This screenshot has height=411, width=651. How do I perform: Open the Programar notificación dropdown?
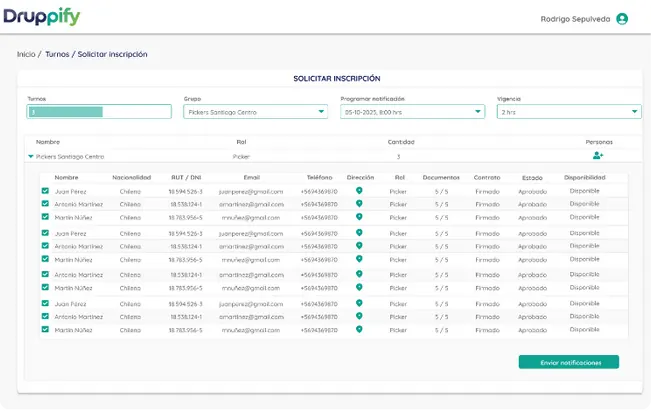click(412, 112)
